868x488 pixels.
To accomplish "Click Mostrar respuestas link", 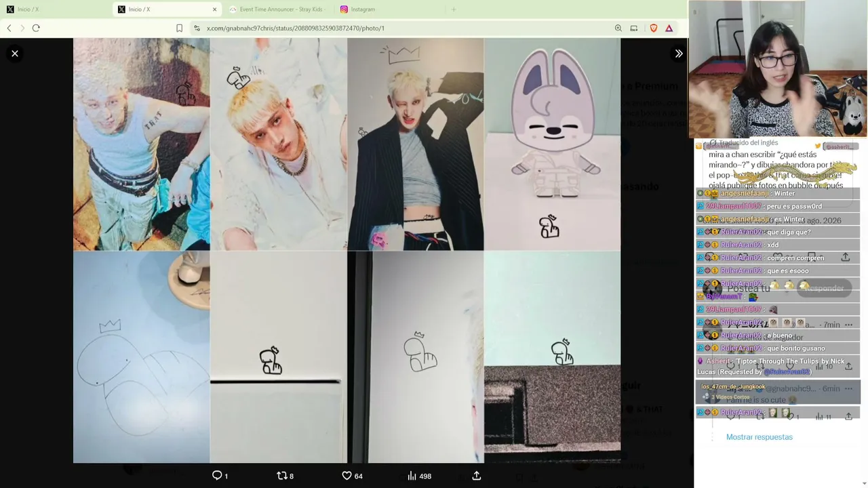I will coord(759,437).
